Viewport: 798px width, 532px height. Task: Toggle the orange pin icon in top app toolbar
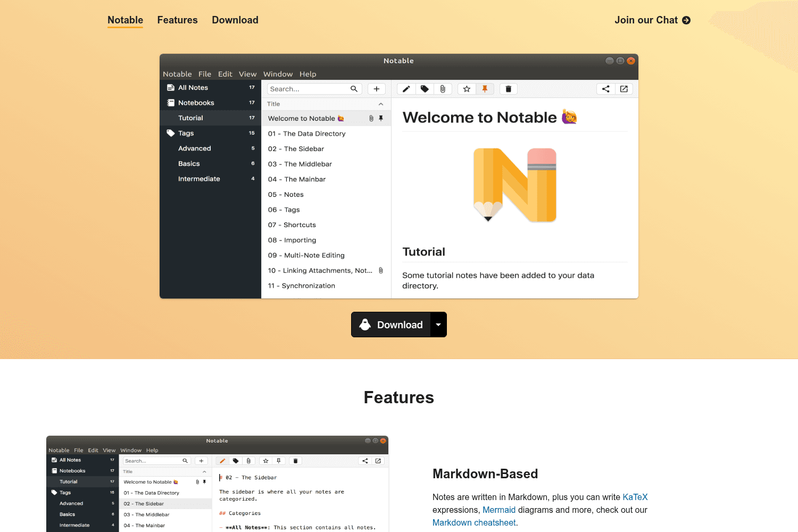click(485, 89)
